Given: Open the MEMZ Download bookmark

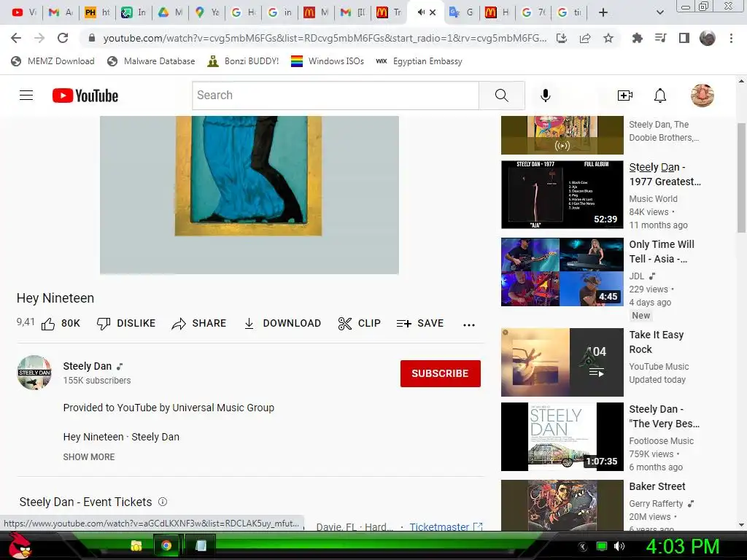Looking at the screenshot, I should 53,61.
